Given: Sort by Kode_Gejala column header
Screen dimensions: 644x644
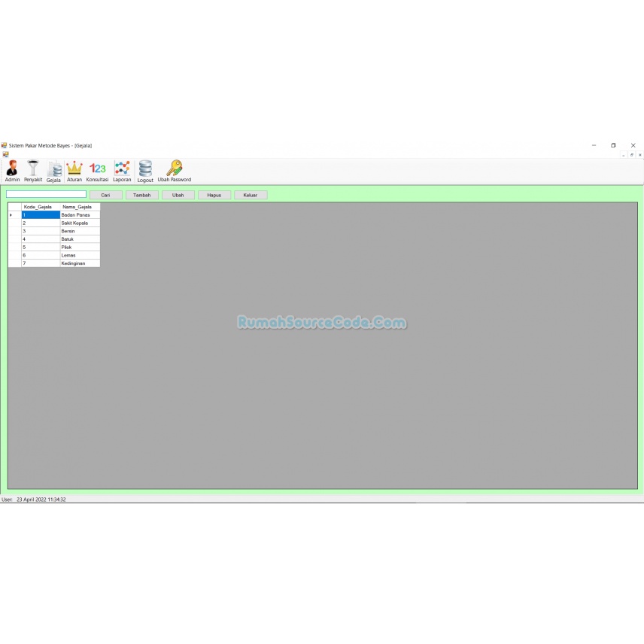Looking at the screenshot, I should [41, 207].
